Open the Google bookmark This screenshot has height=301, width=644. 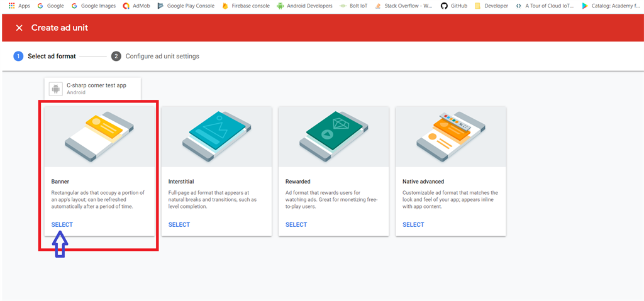(50, 6)
